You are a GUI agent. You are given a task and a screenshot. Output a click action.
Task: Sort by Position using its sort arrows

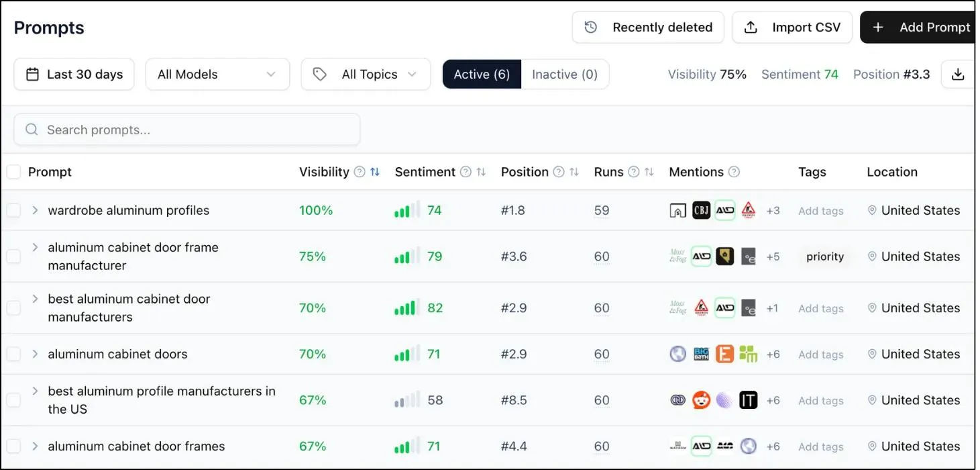tap(574, 172)
